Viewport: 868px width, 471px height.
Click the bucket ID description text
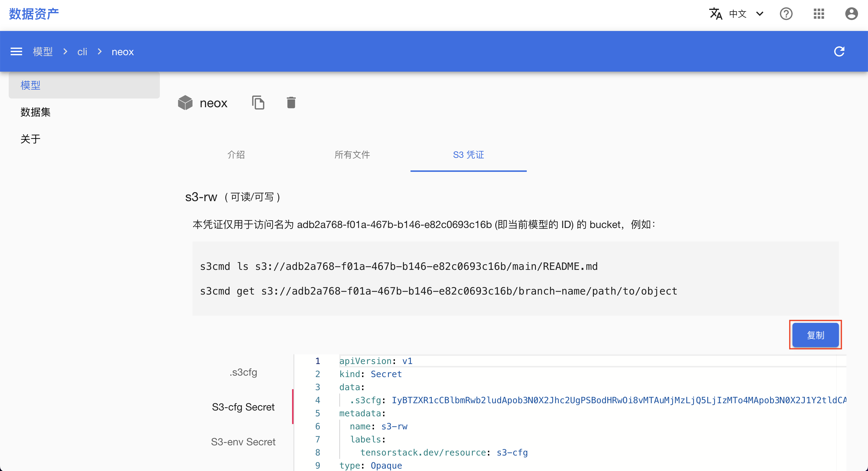[x=424, y=224]
